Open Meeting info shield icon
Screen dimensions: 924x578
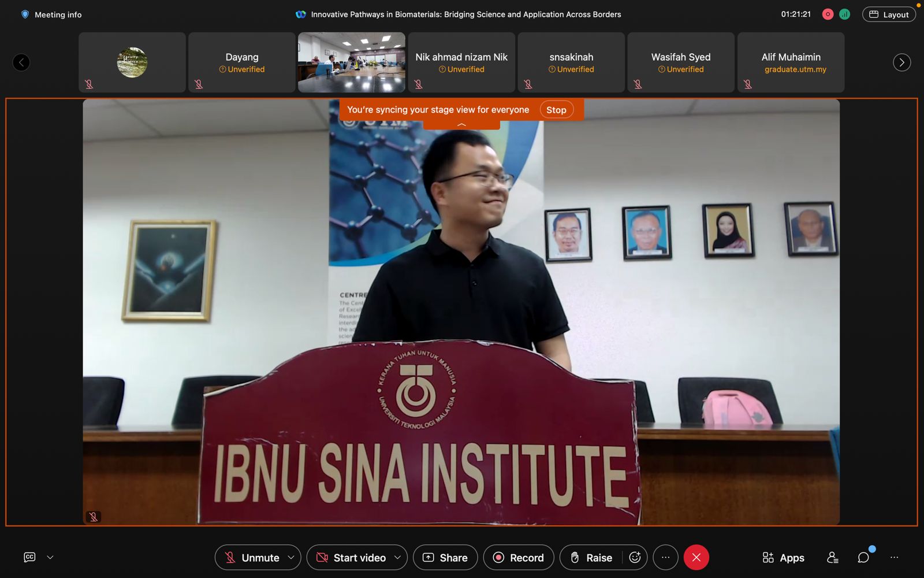click(x=25, y=14)
